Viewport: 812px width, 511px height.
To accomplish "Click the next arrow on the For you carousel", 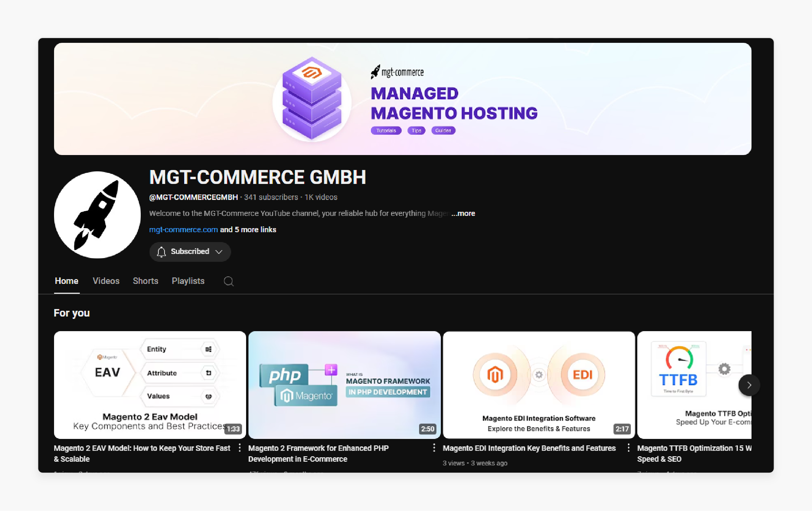I will point(749,385).
